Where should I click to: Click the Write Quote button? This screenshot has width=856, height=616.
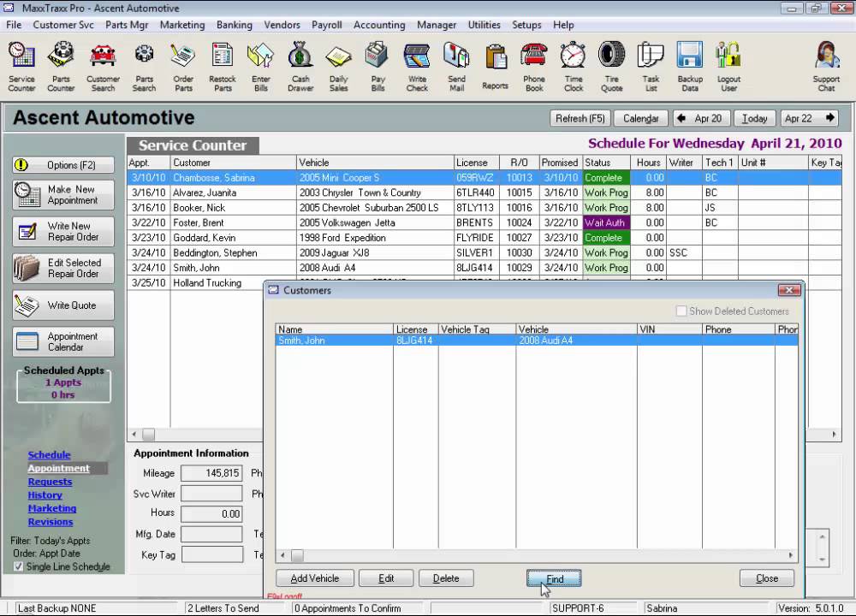(63, 305)
